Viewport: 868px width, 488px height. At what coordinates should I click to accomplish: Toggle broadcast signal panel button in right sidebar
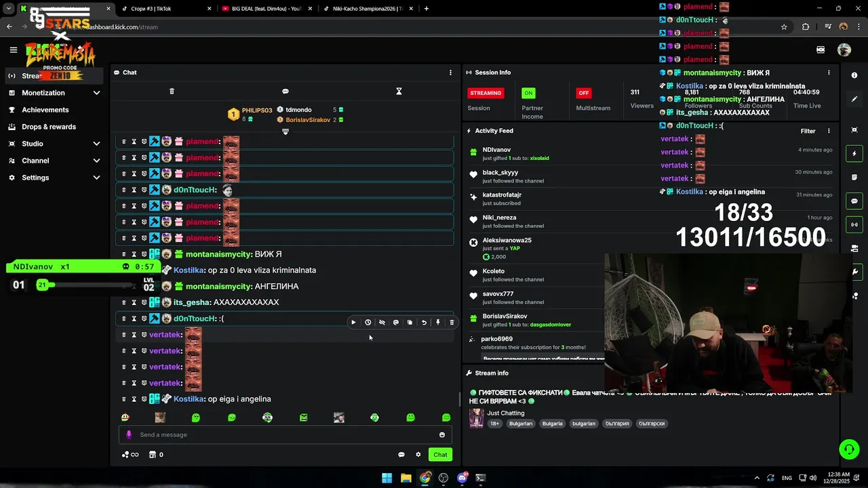(854, 224)
